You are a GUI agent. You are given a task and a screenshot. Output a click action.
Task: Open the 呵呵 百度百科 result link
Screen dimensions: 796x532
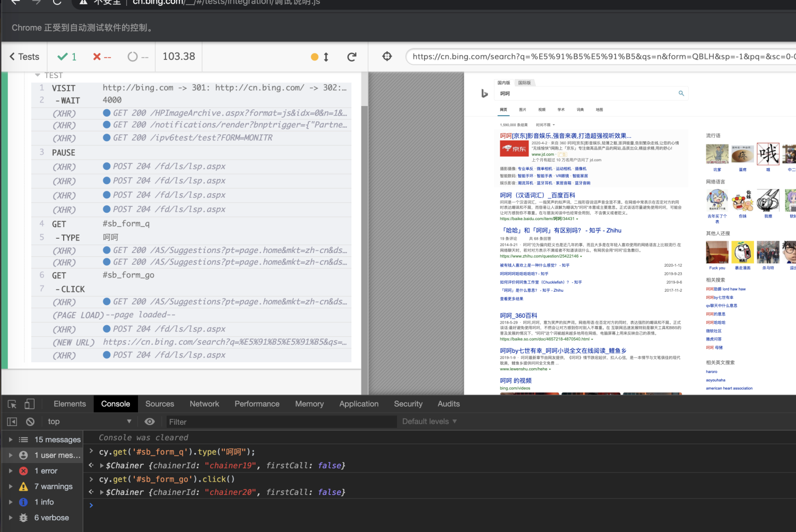point(538,195)
